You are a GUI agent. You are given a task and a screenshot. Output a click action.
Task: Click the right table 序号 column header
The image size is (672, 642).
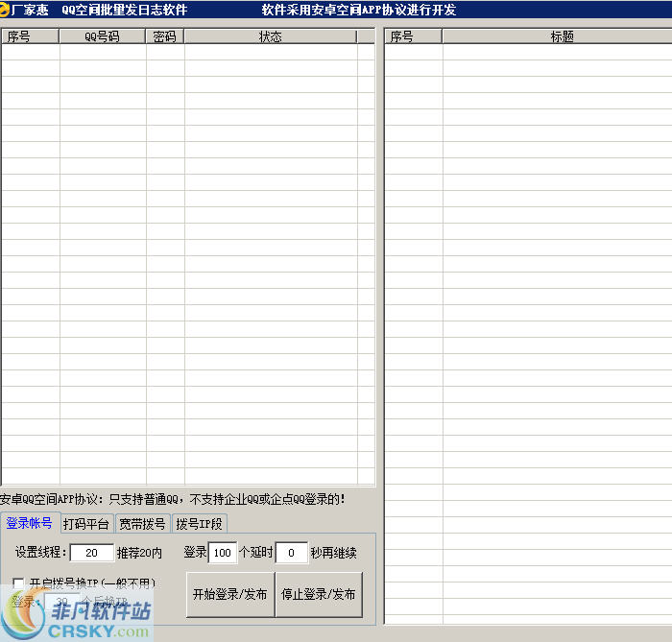[414, 36]
